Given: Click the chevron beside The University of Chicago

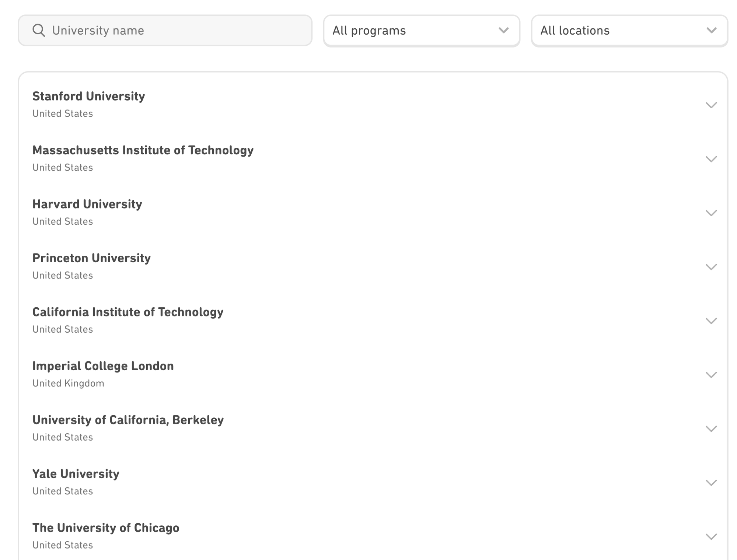Looking at the screenshot, I should (711, 536).
